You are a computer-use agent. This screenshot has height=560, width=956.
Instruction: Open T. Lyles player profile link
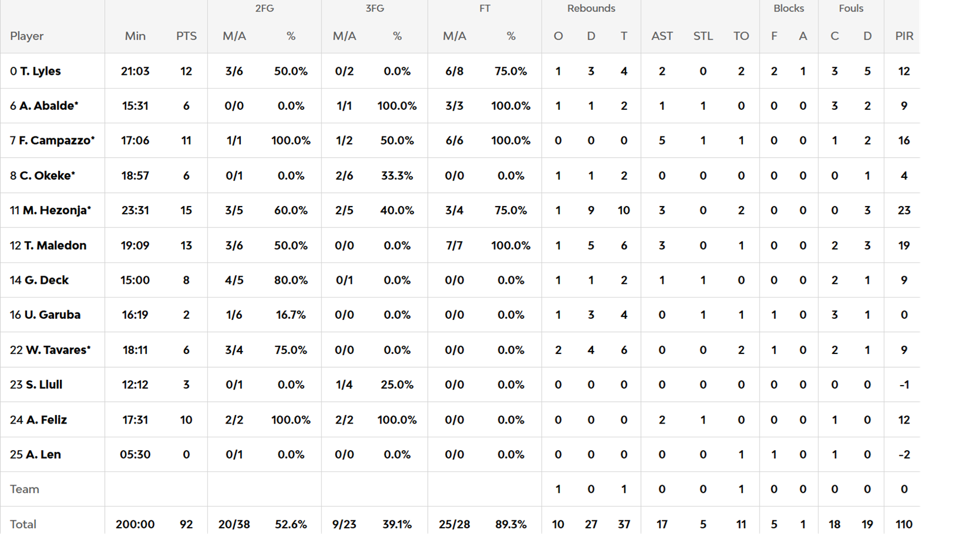[40, 71]
